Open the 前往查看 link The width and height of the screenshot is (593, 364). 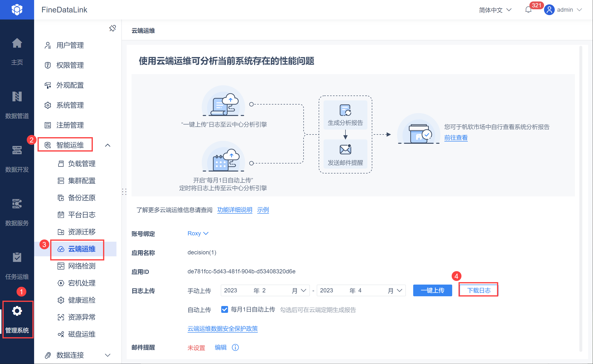point(456,138)
